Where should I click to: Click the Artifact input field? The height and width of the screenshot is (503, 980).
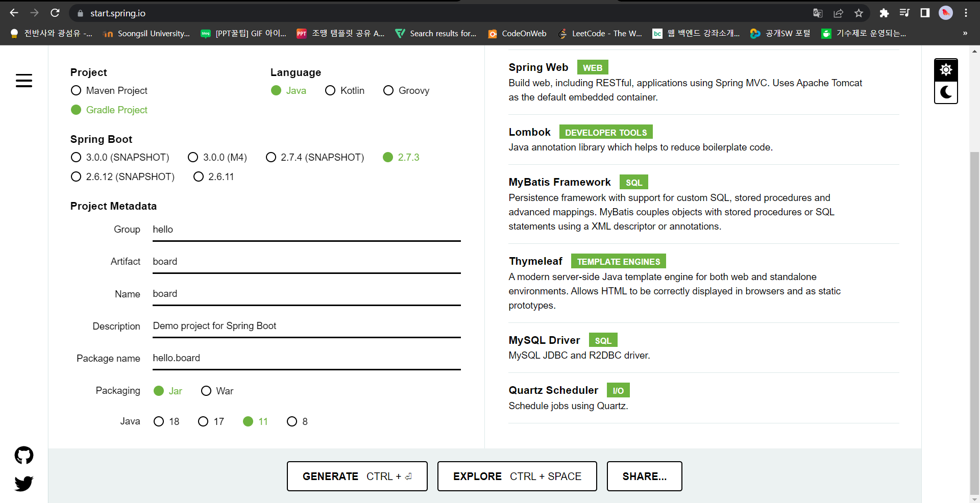point(307,262)
